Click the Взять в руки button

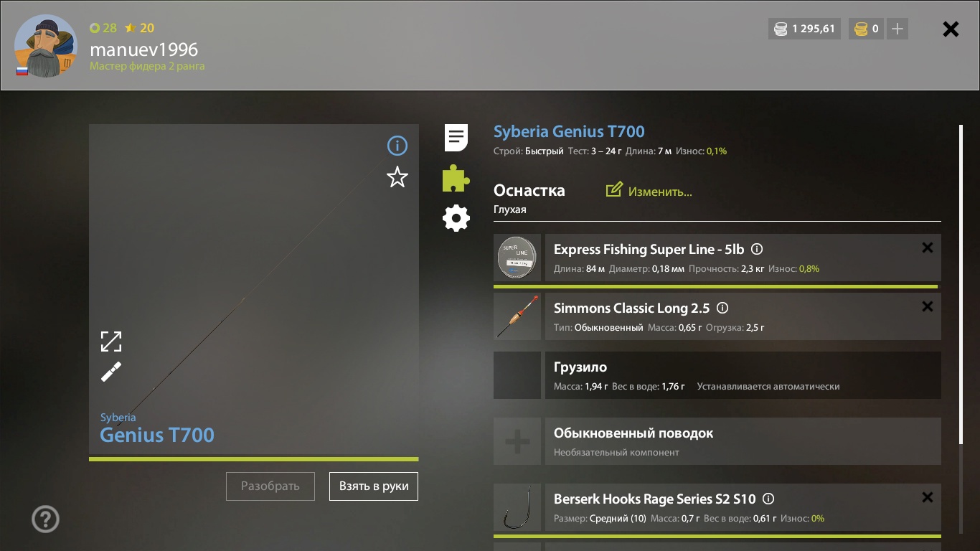pos(374,486)
